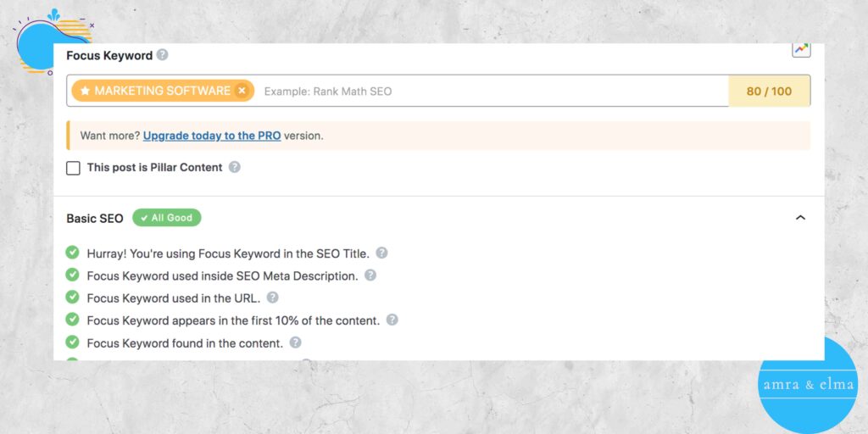Open help icon beside Pillar Content

(x=235, y=167)
